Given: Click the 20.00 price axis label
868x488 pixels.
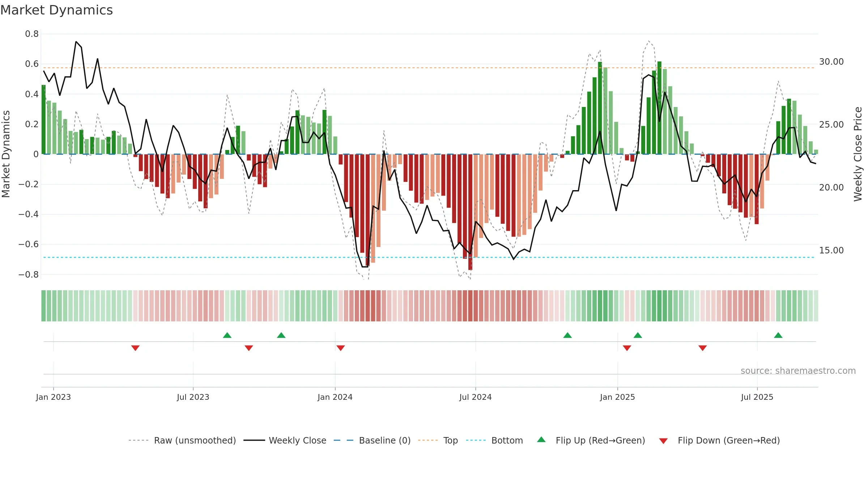Looking at the screenshot, I should tap(831, 188).
